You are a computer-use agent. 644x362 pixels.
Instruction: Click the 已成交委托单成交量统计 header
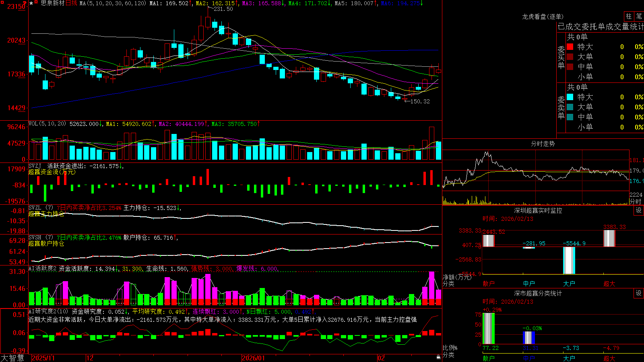(x=601, y=27)
